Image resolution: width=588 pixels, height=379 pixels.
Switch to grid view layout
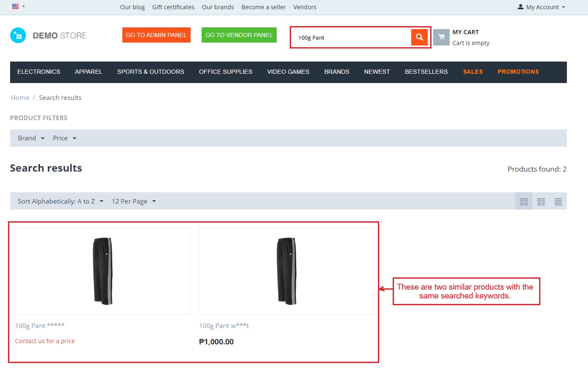coord(523,202)
